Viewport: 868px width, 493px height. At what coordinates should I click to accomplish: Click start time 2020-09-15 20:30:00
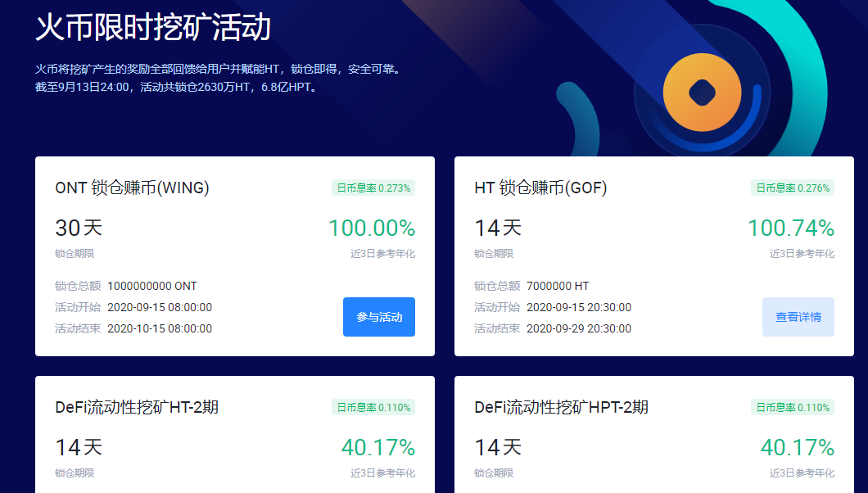click(579, 307)
